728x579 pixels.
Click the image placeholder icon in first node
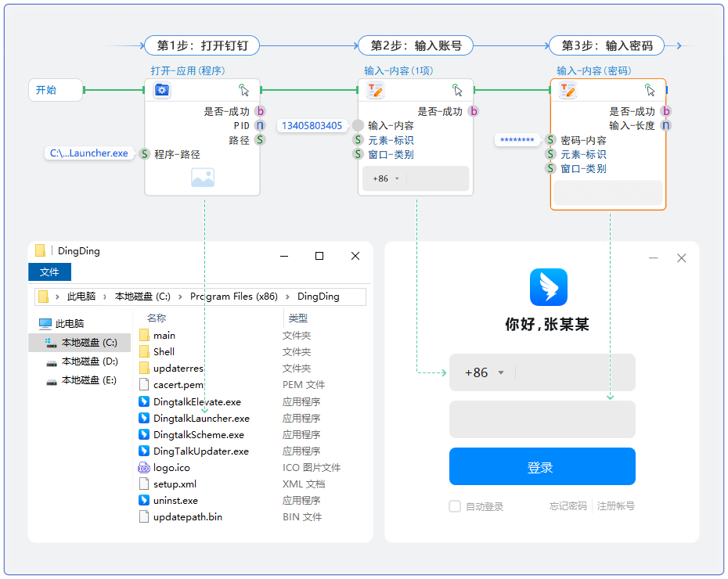[x=202, y=178]
